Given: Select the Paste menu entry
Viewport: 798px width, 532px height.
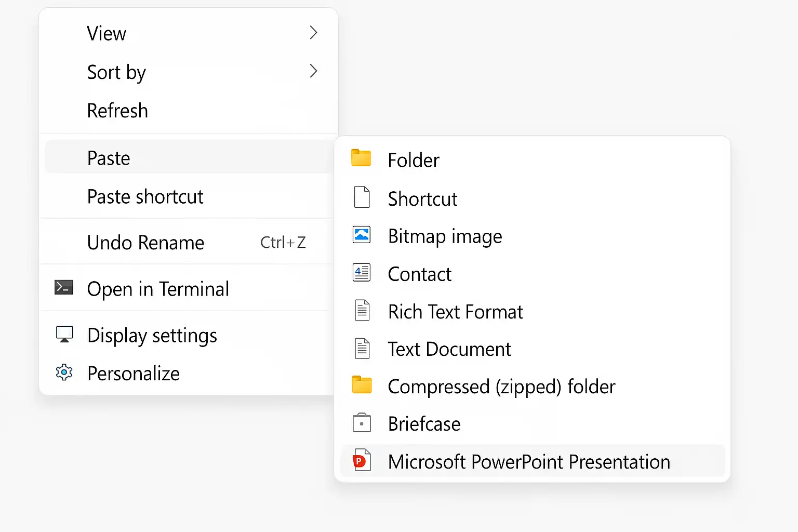Looking at the screenshot, I should point(189,158).
